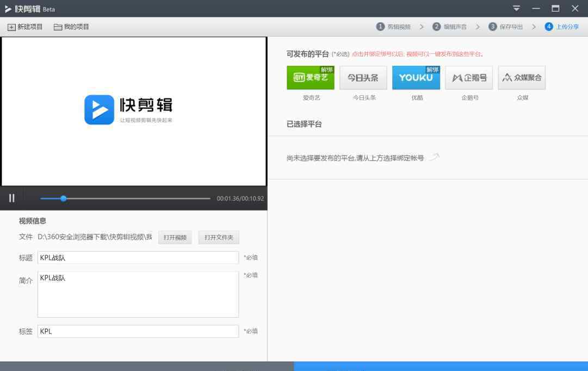Create a project with 新建项目
The height and width of the screenshot is (371, 588).
pos(25,27)
